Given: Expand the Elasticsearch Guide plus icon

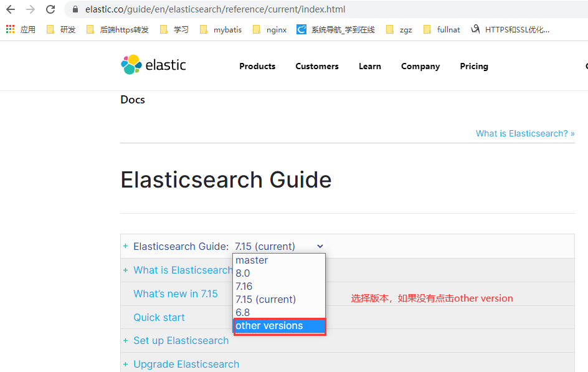Looking at the screenshot, I should pyautogui.click(x=126, y=246).
